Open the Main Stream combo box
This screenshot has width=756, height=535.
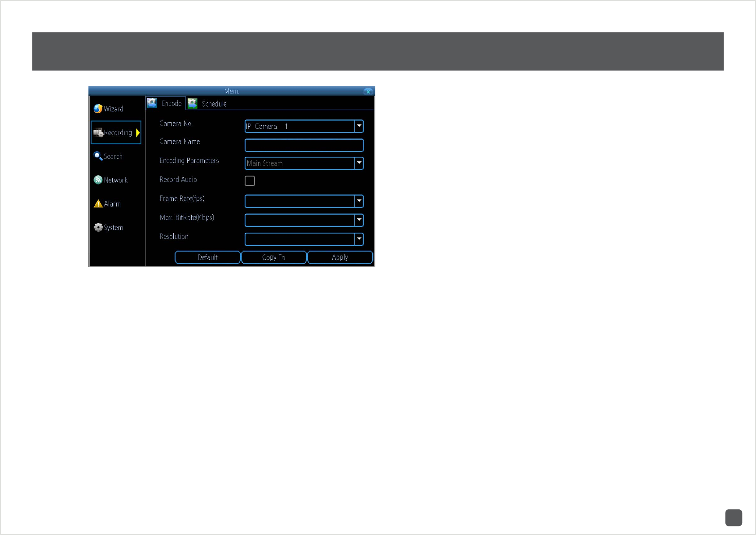click(x=304, y=163)
